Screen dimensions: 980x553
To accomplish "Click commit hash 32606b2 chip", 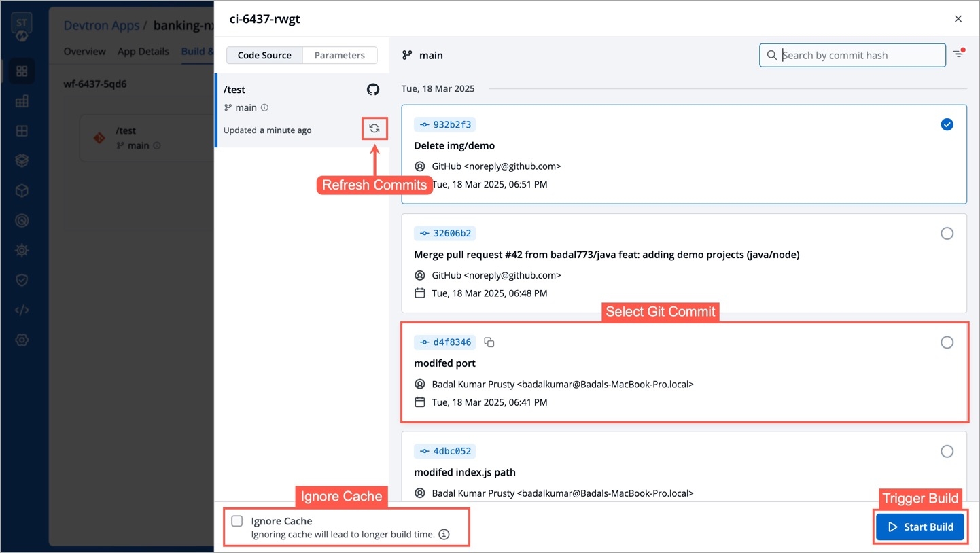I will pos(444,233).
